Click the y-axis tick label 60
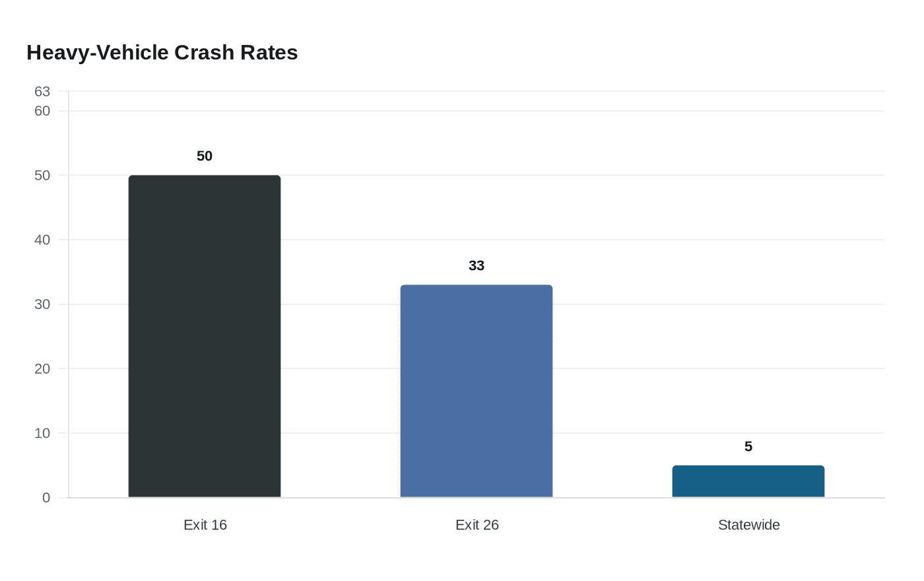The height and width of the screenshot is (581, 924). tap(42, 111)
